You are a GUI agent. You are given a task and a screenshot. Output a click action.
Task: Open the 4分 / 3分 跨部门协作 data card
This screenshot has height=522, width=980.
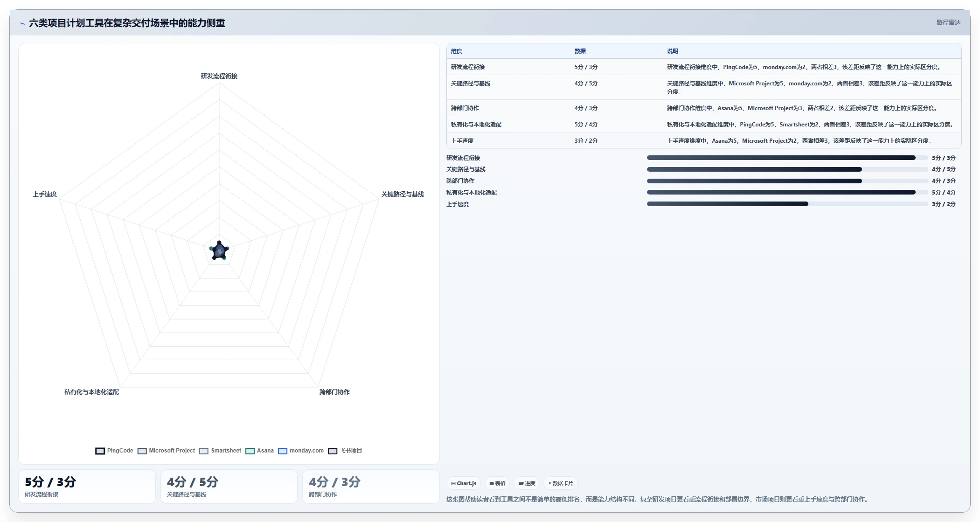(371, 487)
